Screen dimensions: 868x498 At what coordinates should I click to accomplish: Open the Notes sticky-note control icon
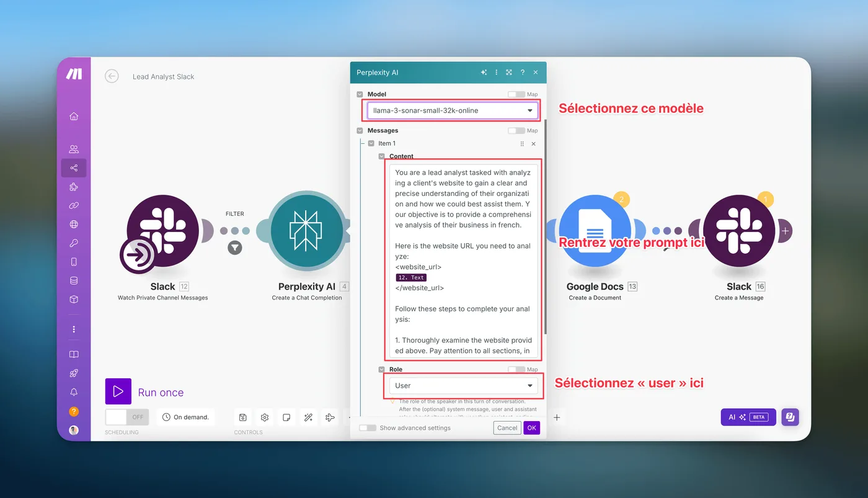(286, 417)
